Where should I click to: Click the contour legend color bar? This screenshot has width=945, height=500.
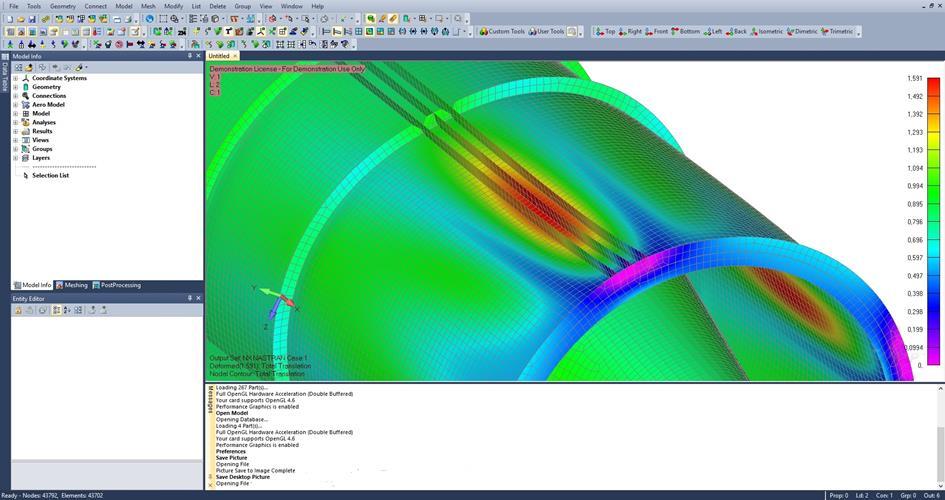[x=933, y=221]
